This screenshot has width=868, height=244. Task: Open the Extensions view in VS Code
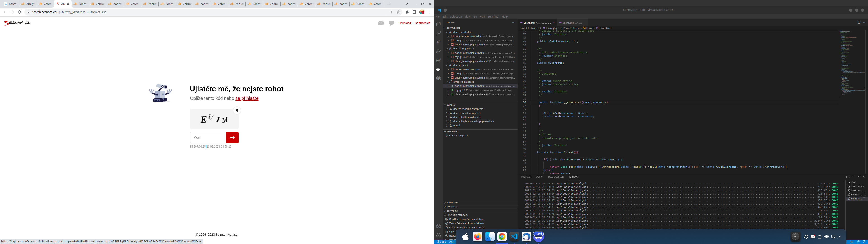point(438,60)
